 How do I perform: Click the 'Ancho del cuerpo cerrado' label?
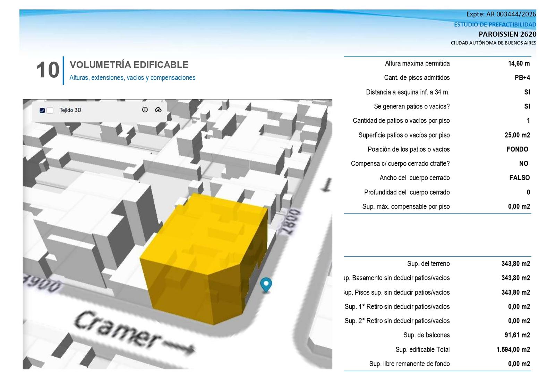click(x=415, y=178)
